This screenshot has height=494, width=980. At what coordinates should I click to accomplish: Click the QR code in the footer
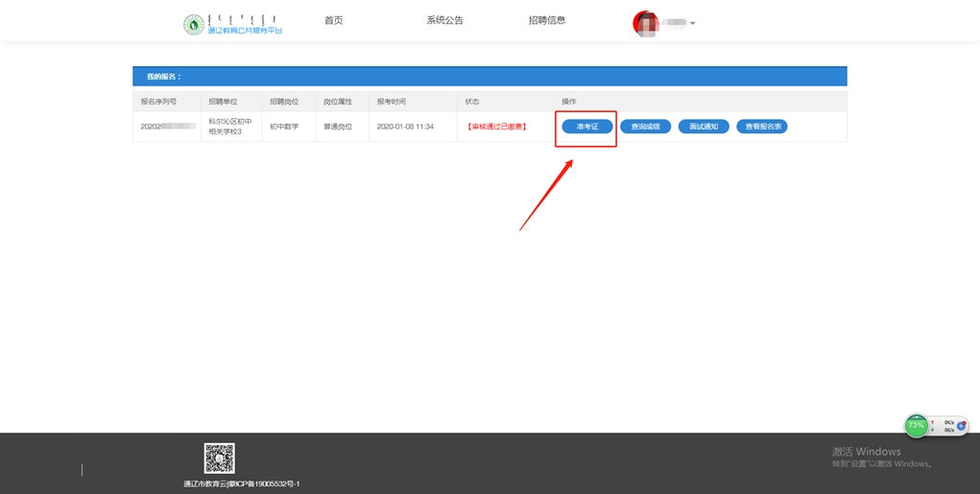coord(219,458)
